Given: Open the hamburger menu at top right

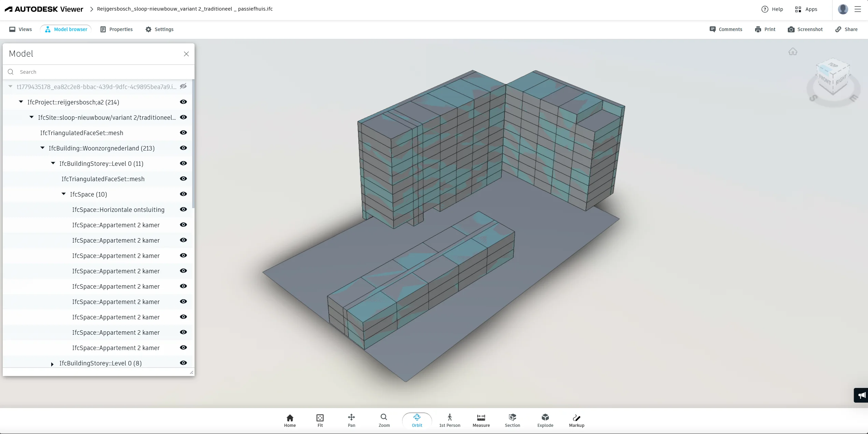Looking at the screenshot, I should pyautogui.click(x=858, y=9).
